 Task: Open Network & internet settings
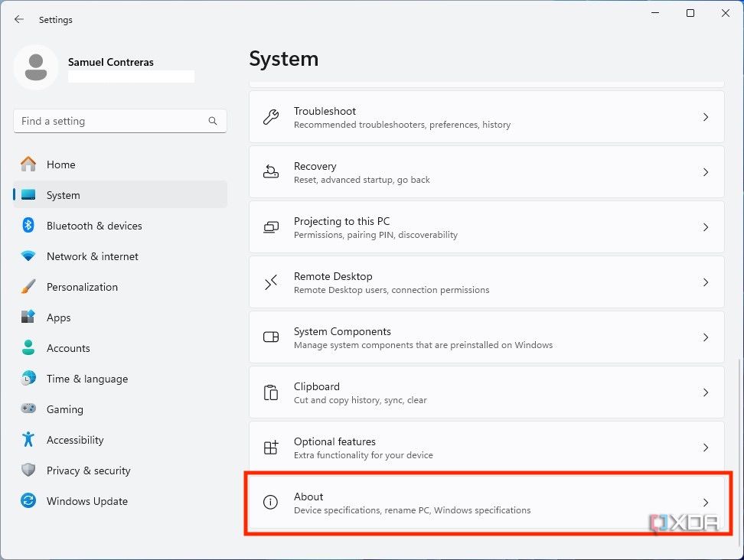click(x=120, y=256)
